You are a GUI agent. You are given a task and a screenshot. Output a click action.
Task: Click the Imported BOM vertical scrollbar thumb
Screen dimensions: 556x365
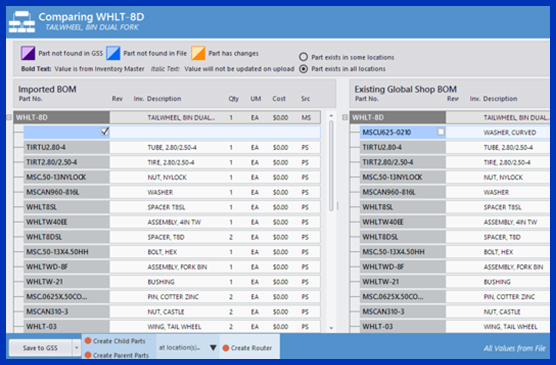point(331,166)
